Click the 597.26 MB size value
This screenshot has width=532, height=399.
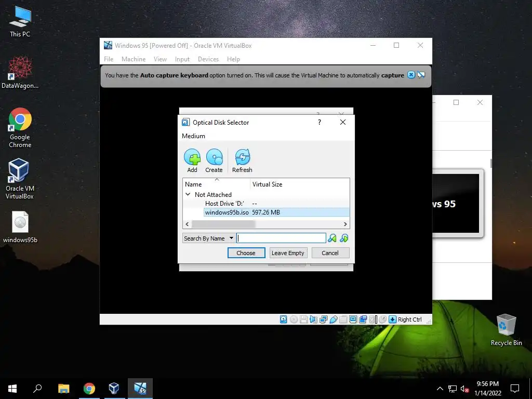tap(266, 212)
